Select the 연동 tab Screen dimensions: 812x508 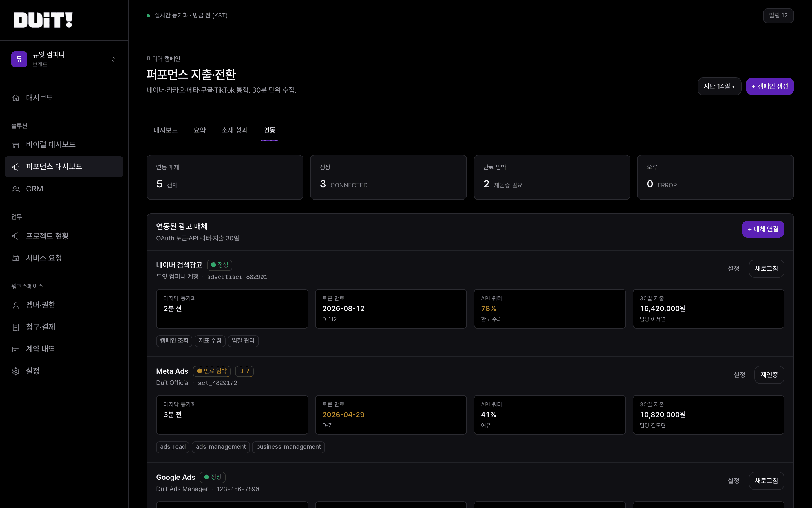(270, 130)
